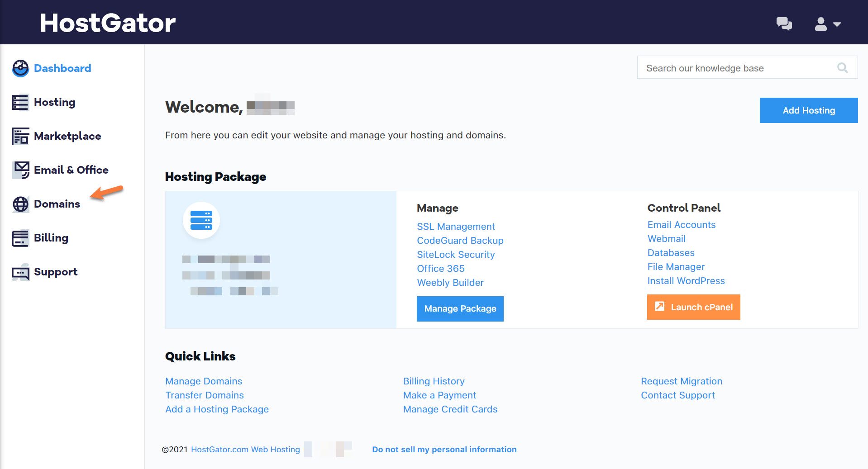The width and height of the screenshot is (868, 469).
Task: Click the Launch cPanel button
Action: pos(693,307)
